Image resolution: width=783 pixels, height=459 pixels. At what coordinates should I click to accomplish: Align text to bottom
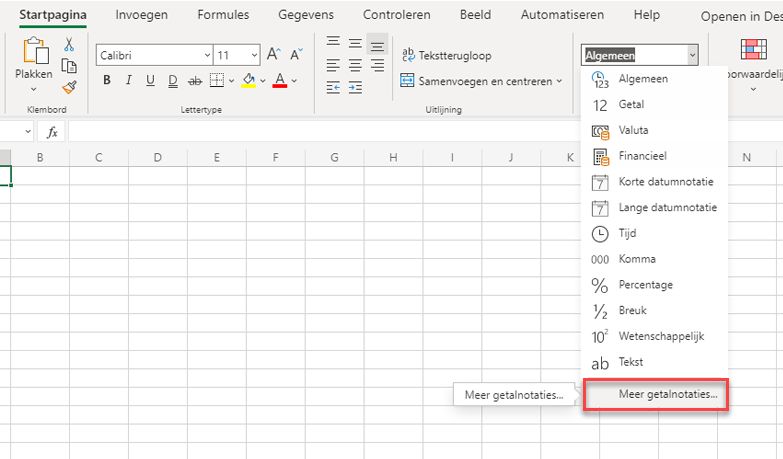[377, 45]
